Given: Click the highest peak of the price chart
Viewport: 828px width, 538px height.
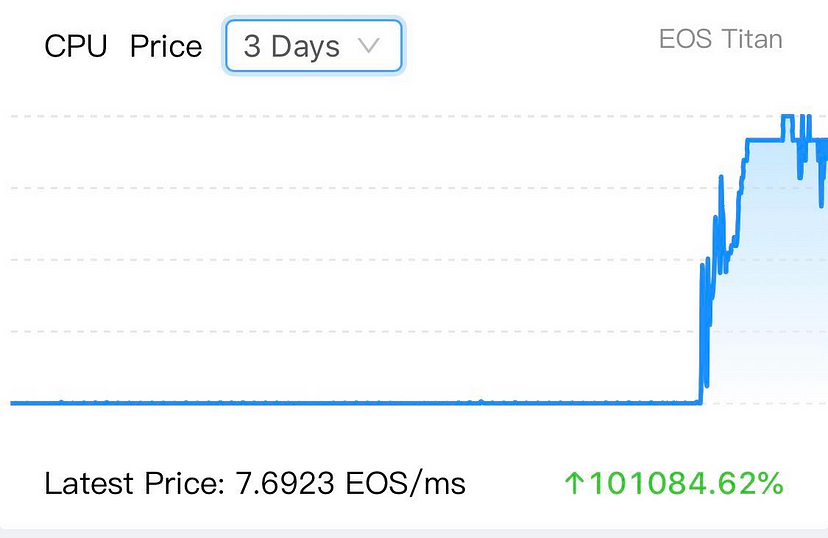Looking at the screenshot, I should tap(787, 116).
